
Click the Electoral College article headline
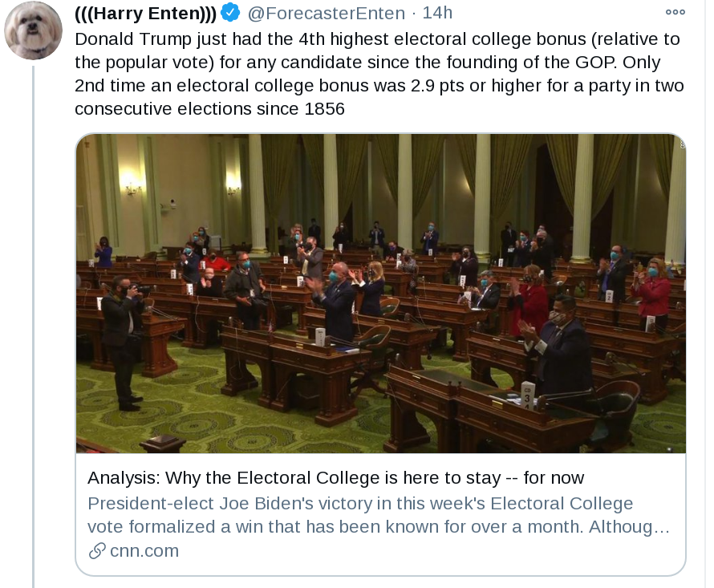pos(335,478)
